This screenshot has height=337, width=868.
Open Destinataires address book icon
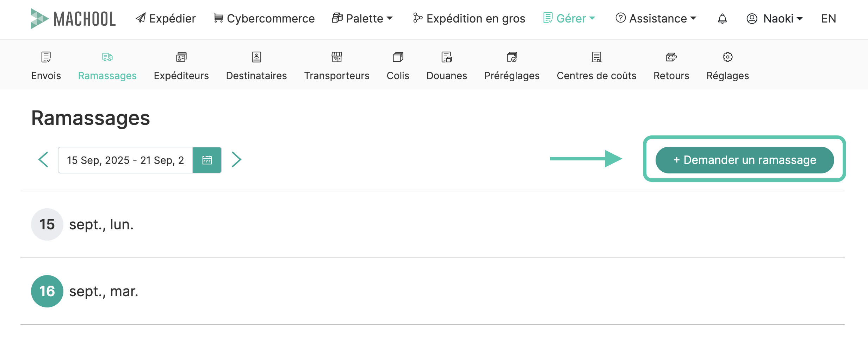click(256, 57)
